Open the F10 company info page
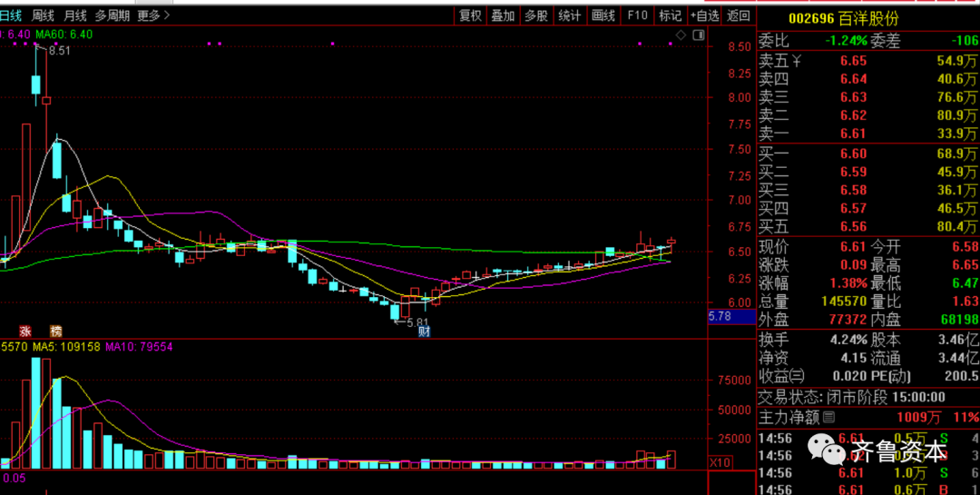This screenshot has height=495, width=980. click(637, 15)
